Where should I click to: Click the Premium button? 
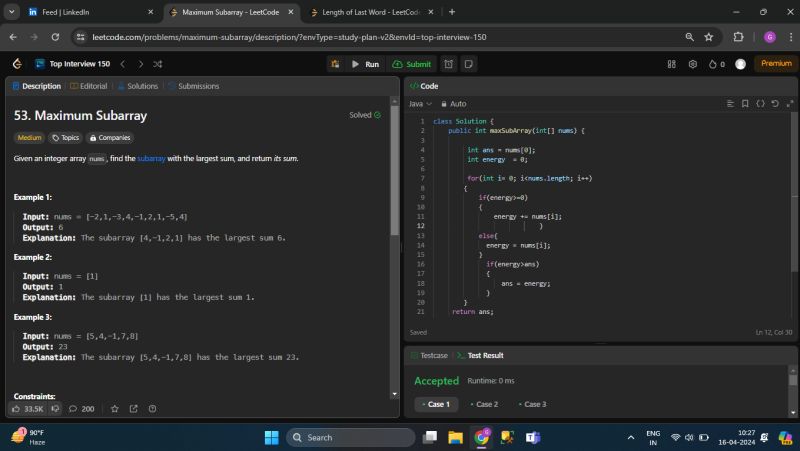(x=776, y=63)
